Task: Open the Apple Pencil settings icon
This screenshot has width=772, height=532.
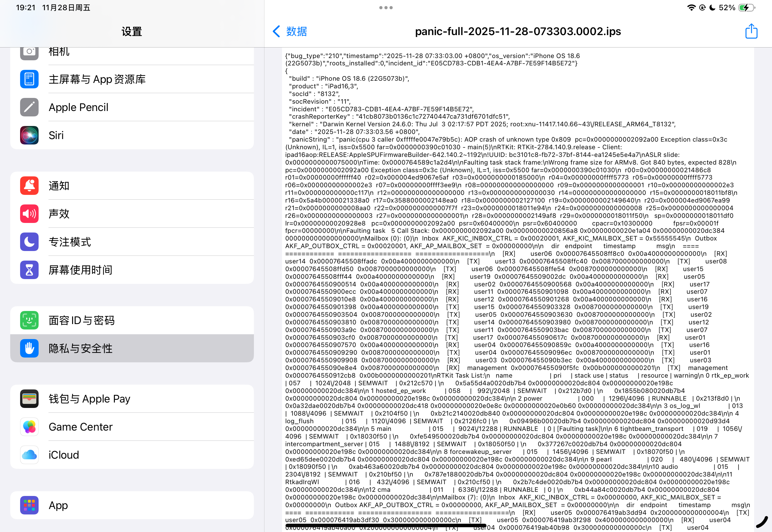Action: pyautogui.click(x=29, y=107)
